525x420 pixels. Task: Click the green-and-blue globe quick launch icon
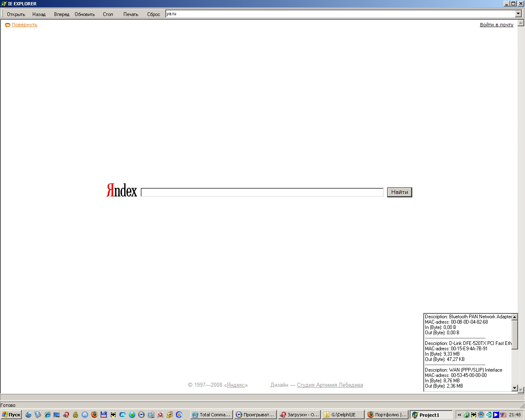point(132,415)
